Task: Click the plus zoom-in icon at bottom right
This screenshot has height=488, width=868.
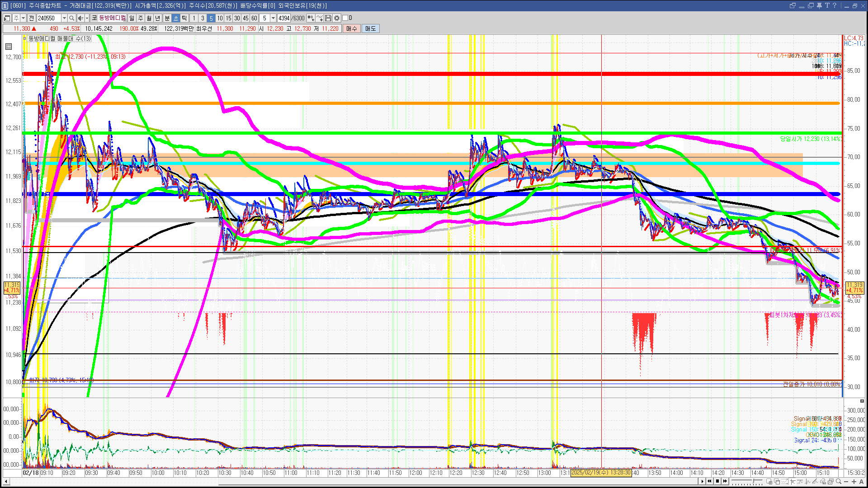Action: tap(854, 482)
